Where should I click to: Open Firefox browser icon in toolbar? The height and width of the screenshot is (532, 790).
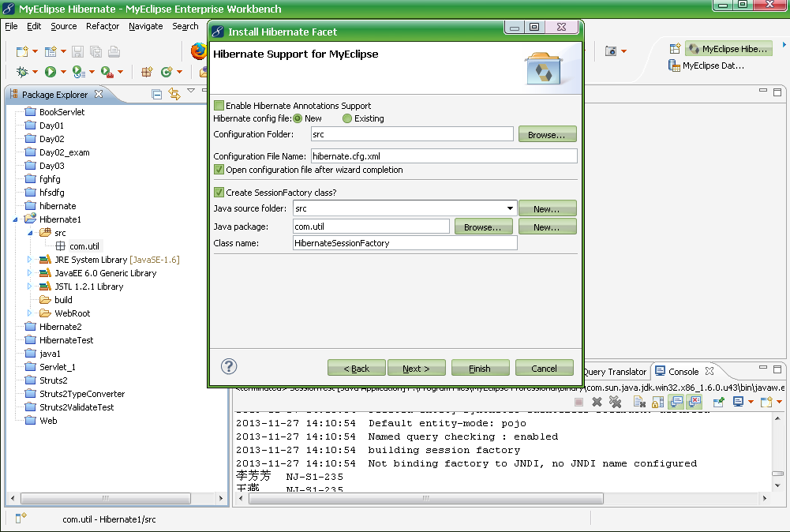199,51
